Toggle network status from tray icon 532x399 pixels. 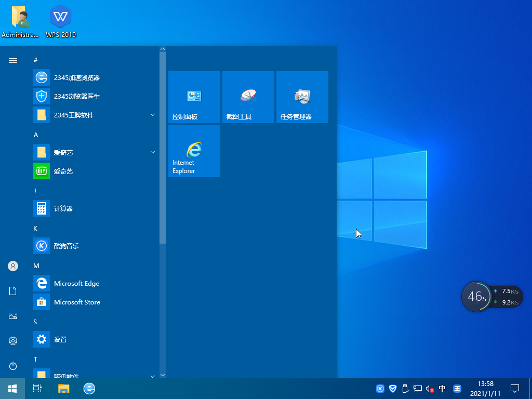[417, 388]
